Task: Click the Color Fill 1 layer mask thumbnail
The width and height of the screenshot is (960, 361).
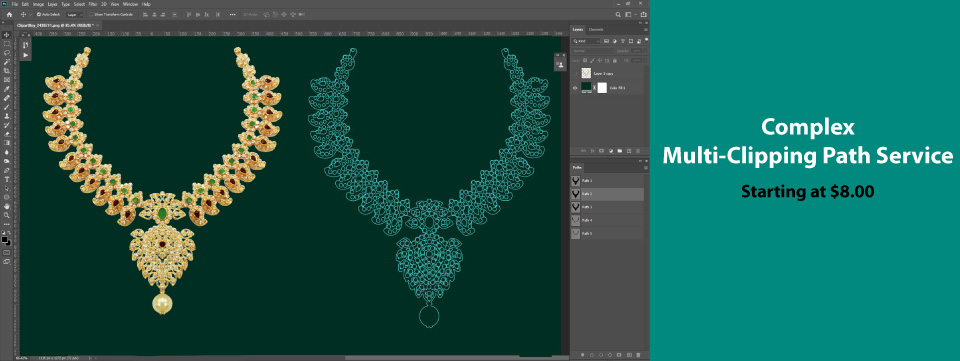Action: pos(602,88)
